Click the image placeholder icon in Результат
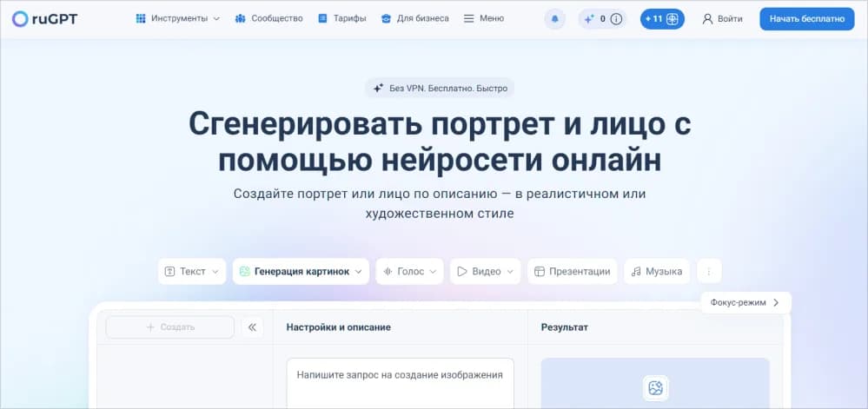Image resolution: width=868 pixels, height=409 pixels. point(654,387)
